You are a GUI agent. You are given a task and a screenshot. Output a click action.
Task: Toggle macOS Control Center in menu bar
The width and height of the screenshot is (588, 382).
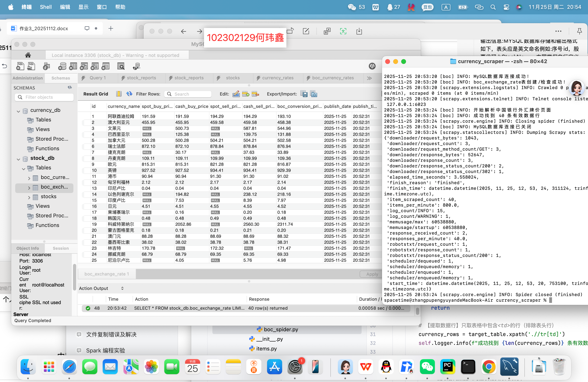(x=506, y=7)
